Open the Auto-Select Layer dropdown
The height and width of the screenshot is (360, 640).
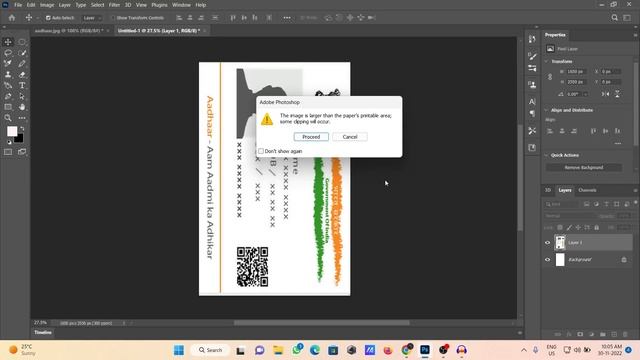click(x=92, y=18)
